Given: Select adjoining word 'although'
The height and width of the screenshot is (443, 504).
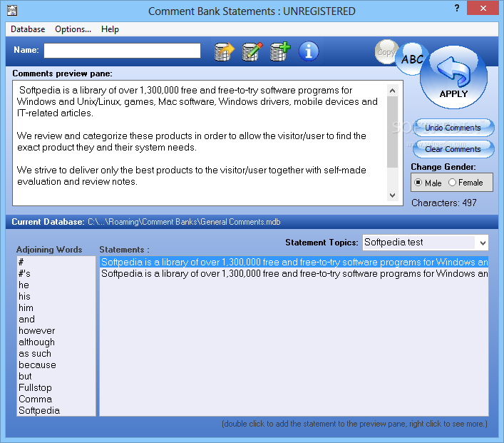Looking at the screenshot, I should pyautogui.click(x=56, y=342).
